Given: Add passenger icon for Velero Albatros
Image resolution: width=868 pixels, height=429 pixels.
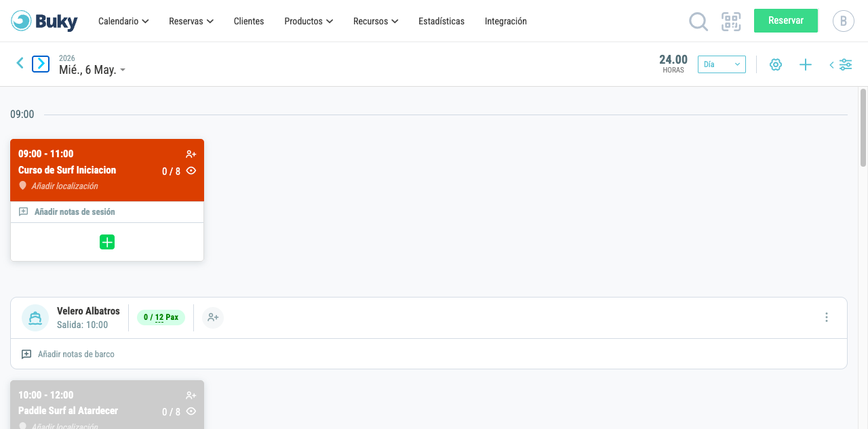Looking at the screenshot, I should point(213,317).
